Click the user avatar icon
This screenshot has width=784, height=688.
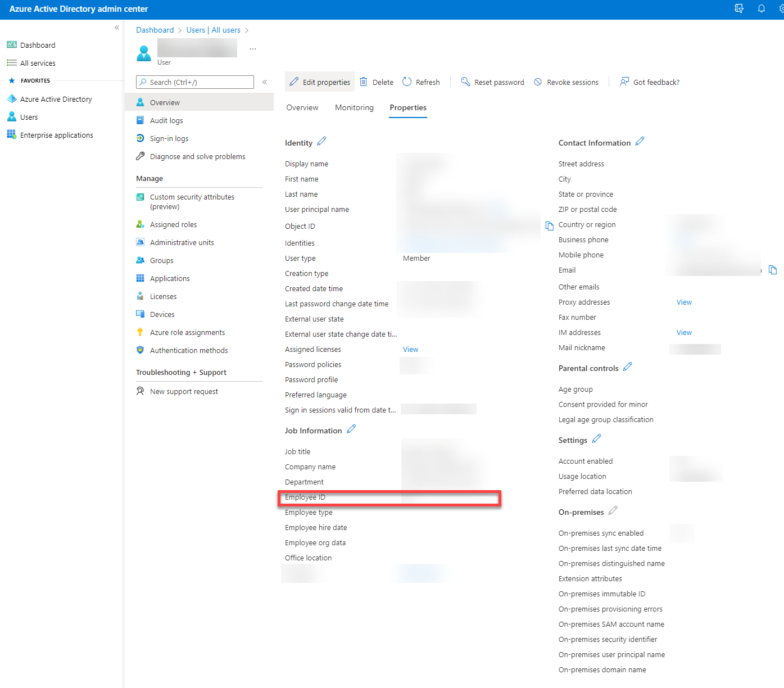(144, 53)
